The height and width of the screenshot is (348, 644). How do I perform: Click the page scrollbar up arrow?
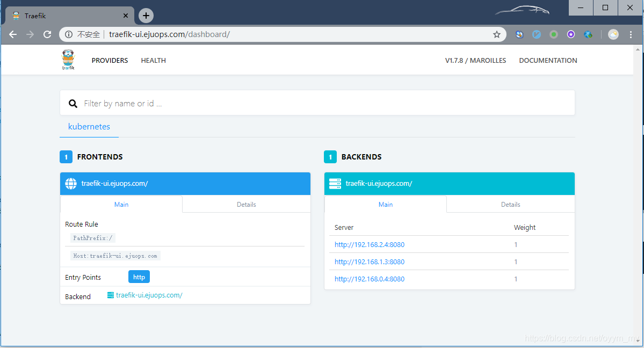point(638,49)
